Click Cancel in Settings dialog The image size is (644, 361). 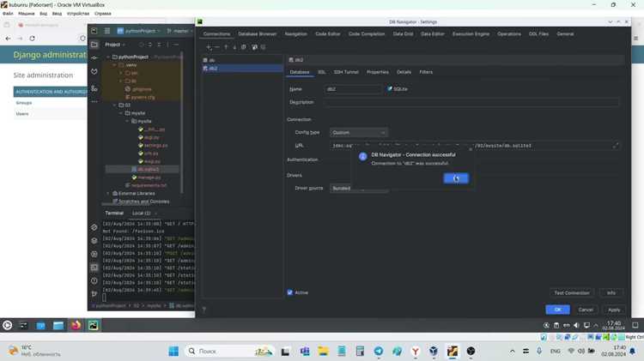pos(586,310)
